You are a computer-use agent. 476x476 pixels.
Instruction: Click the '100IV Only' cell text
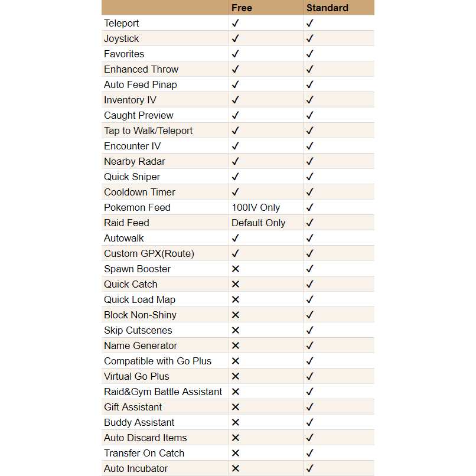[x=256, y=208]
